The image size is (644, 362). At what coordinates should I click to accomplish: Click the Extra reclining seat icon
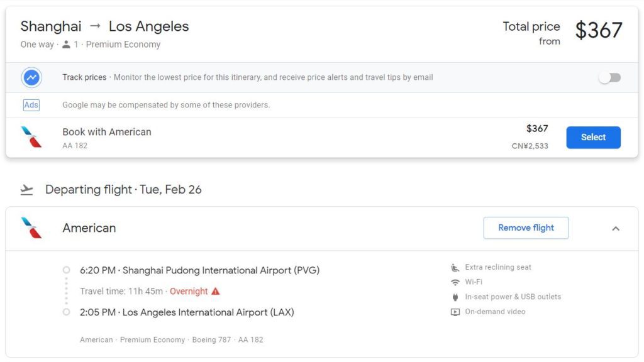pos(455,267)
